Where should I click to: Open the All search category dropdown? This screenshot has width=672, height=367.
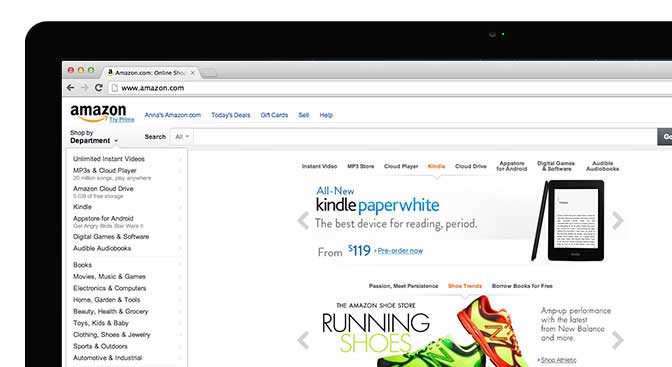click(x=182, y=136)
